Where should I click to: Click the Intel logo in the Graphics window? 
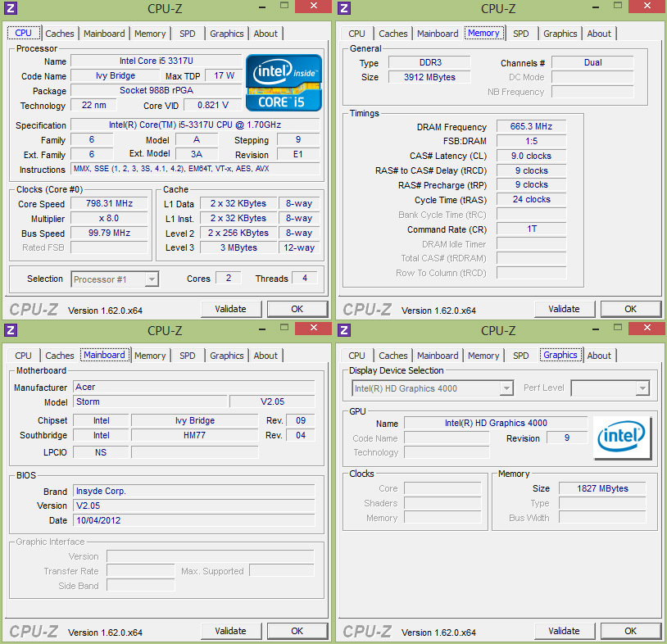(x=622, y=438)
